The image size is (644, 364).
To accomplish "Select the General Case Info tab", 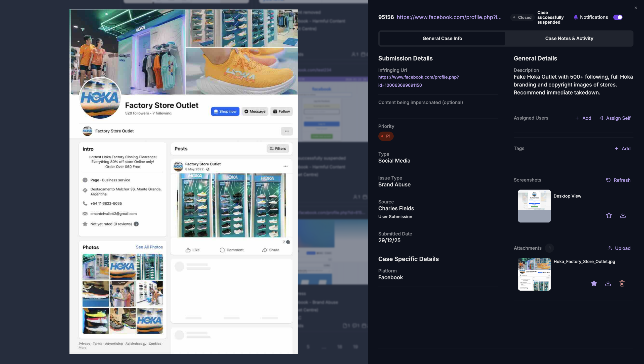I will click(442, 38).
